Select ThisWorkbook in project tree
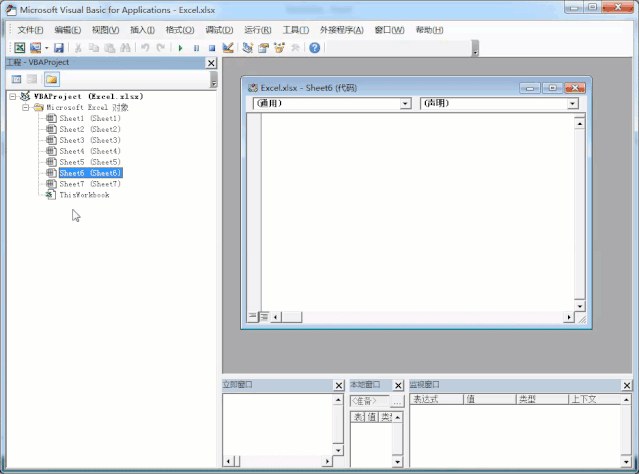The width and height of the screenshot is (639, 474). (x=84, y=195)
